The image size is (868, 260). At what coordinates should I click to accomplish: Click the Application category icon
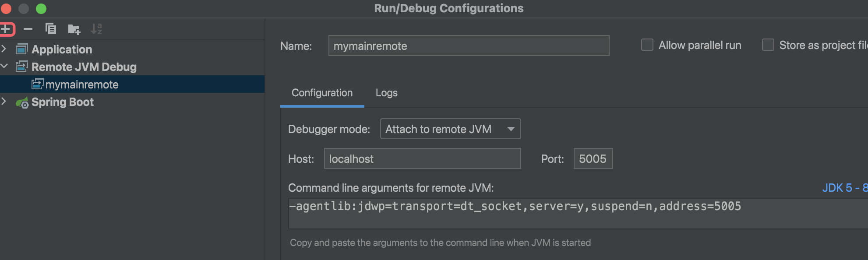(x=22, y=49)
